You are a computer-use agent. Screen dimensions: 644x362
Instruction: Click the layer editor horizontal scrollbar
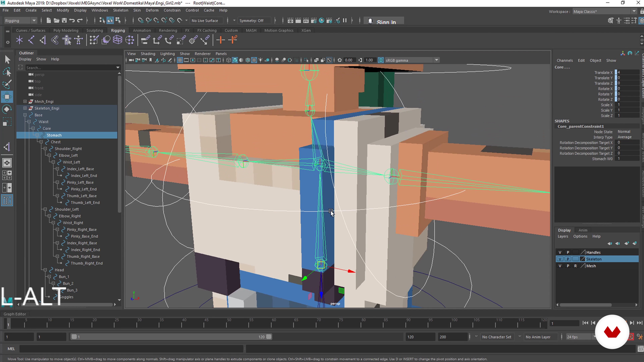pyautogui.click(x=585, y=305)
